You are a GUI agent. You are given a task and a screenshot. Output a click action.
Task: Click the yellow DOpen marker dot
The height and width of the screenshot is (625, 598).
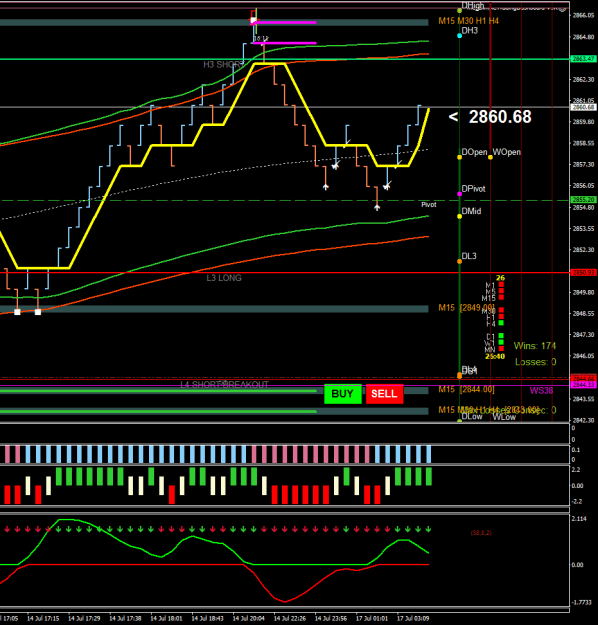459,157
